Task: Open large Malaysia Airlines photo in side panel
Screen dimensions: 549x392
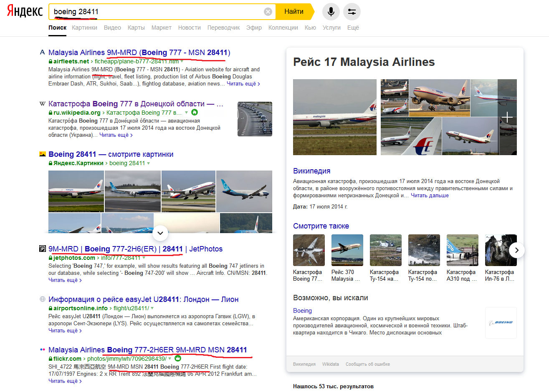Action: [x=335, y=117]
